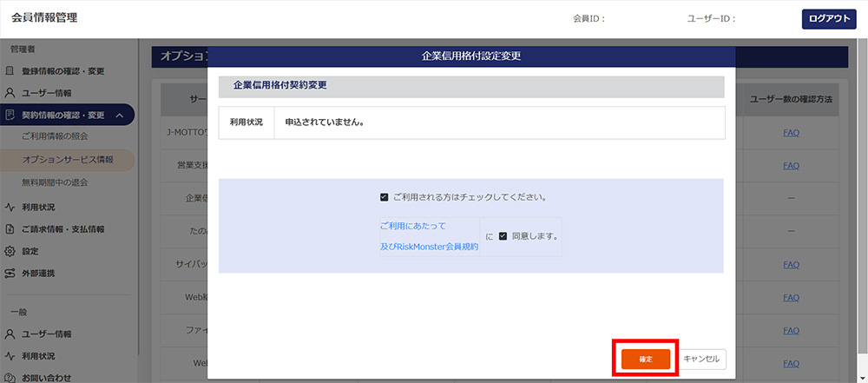Click the 企業信用格付契約変更 section heading
The height and width of the screenshot is (383, 868).
click(280, 86)
